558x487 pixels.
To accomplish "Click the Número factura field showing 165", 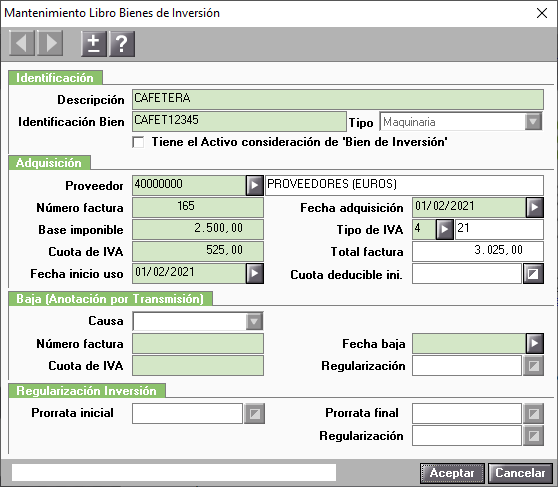I will tap(198, 207).
